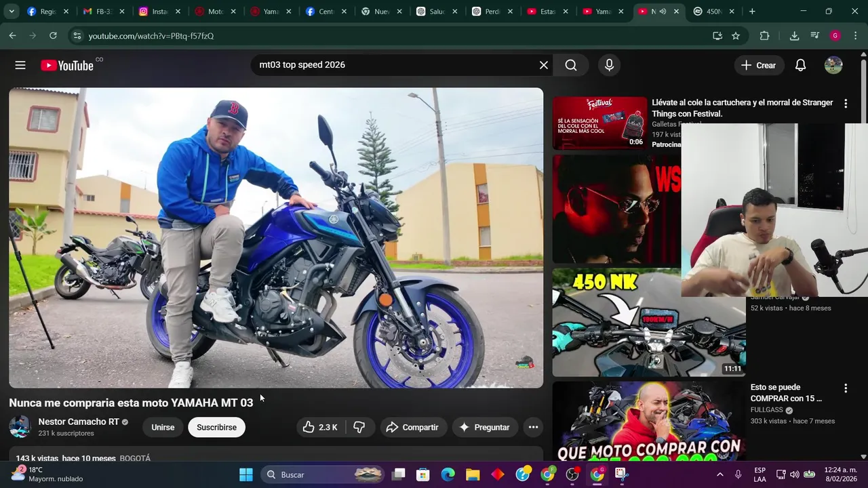Mute the playing tab via speaker icon
The image size is (868, 488).
coord(663,12)
